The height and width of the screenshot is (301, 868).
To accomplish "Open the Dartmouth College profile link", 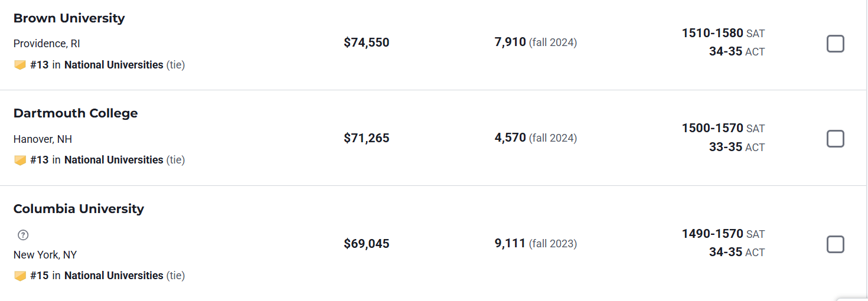I will 76,113.
